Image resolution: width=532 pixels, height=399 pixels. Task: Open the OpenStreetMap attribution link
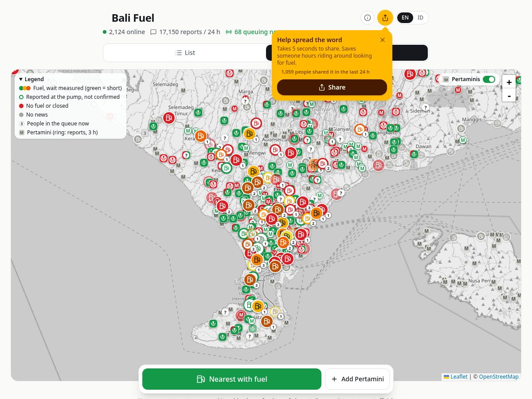[x=499, y=377]
